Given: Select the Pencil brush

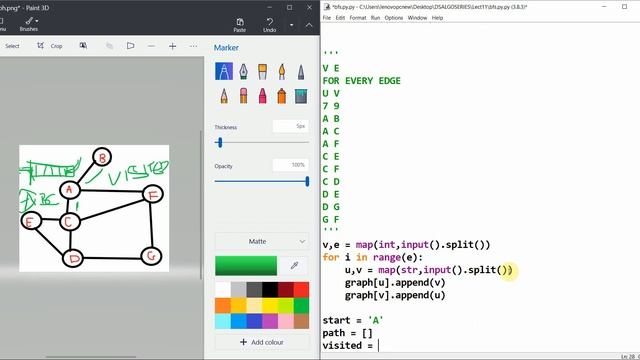Looking at the screenshot, I should click(224, 96).
